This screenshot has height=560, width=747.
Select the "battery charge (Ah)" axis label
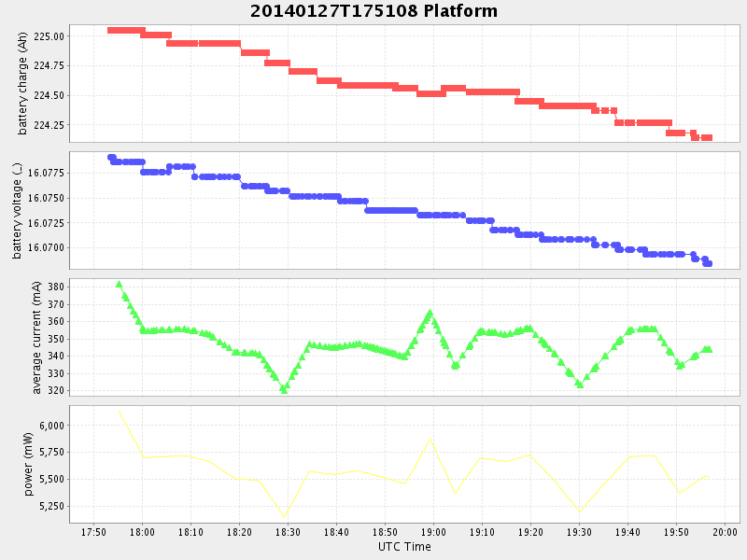(23, 83)
